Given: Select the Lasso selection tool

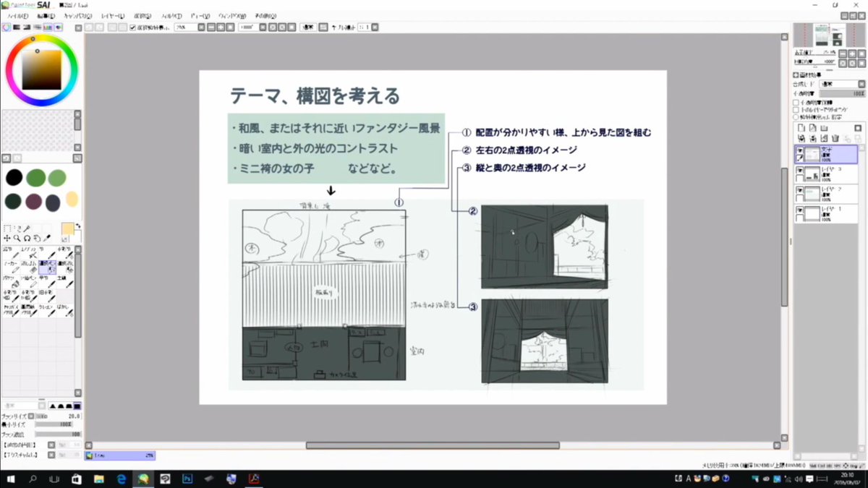Looking at the screenshot, I should [18, 228].
